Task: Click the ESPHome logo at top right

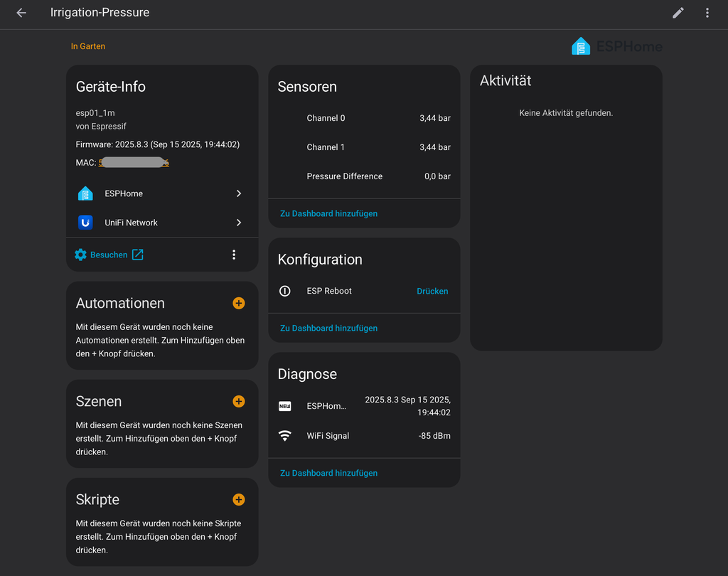Action: 616,47
